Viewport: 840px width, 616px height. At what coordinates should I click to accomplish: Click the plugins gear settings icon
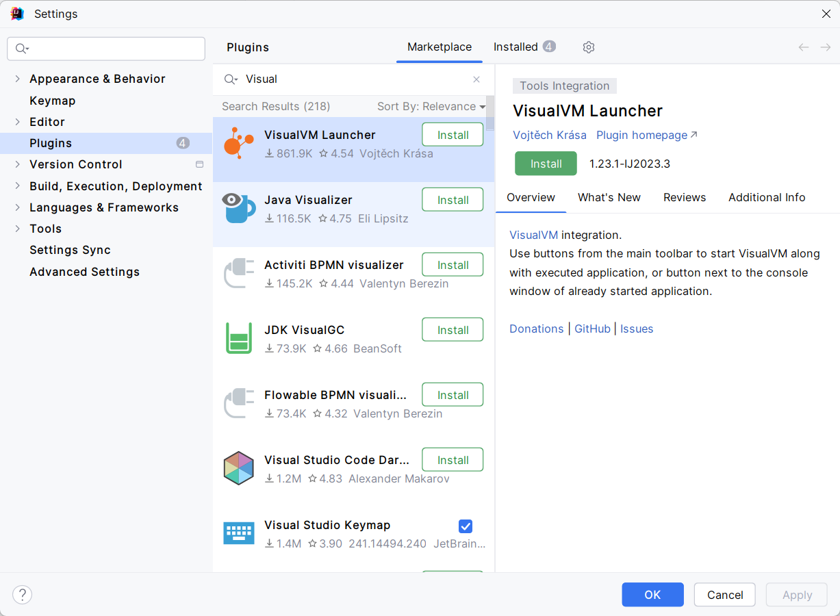[589, 47]
